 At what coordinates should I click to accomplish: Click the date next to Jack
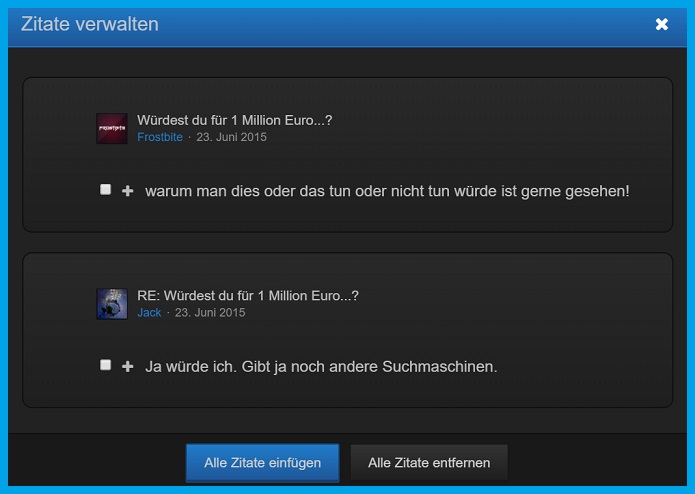[x=210, y=313]
